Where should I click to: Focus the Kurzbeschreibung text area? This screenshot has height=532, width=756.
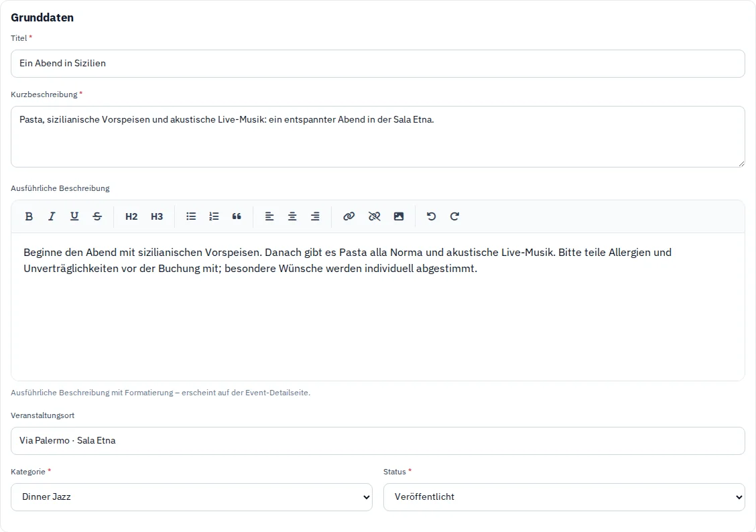coord(378,137)
